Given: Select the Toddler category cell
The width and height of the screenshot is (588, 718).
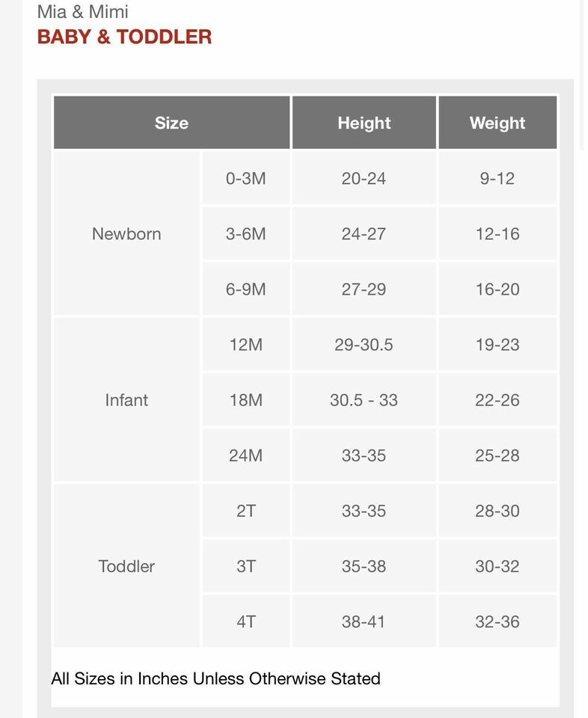Looking at the screenshot, I should click(127, 566).
